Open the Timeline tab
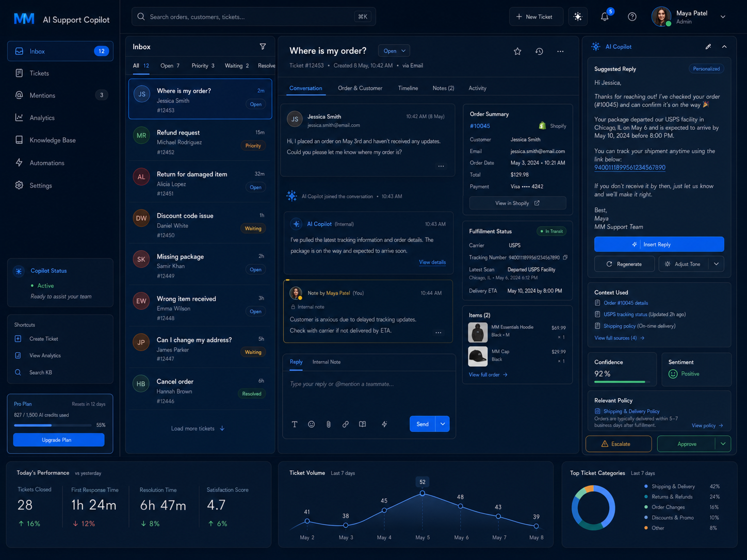 pyautogui.click(x=408, y=88)
